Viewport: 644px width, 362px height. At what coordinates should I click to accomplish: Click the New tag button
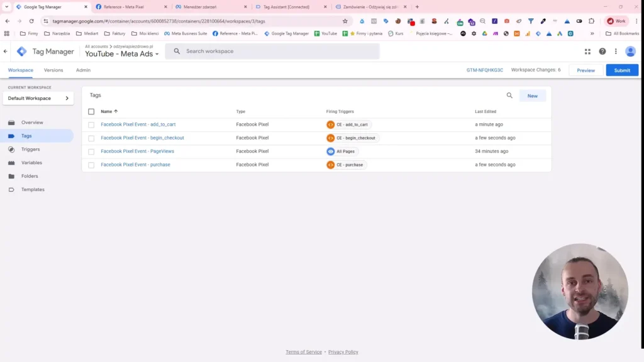pos(532,96)
